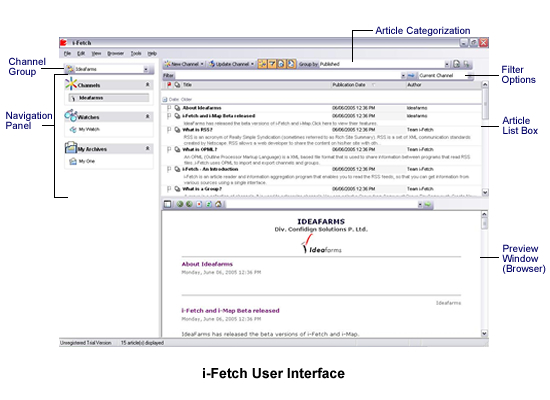Screen dimensions: 550x400
Task: Click the Home icon in browser toolbar
Action: point(219,204)
